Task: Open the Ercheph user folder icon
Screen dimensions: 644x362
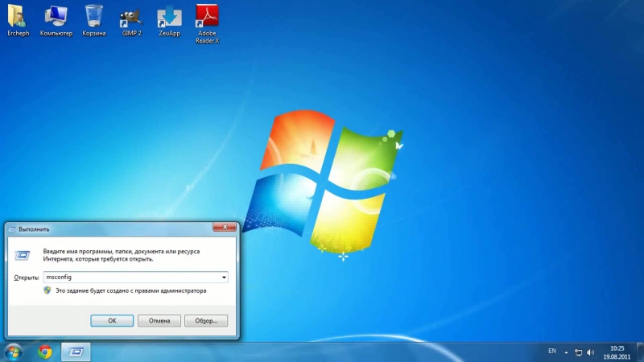Action: coord(18,21)
